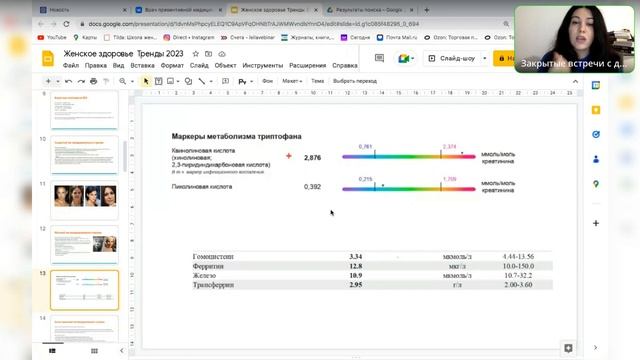
Task: Add a new slide with plus button
Action: click(48, 81)
